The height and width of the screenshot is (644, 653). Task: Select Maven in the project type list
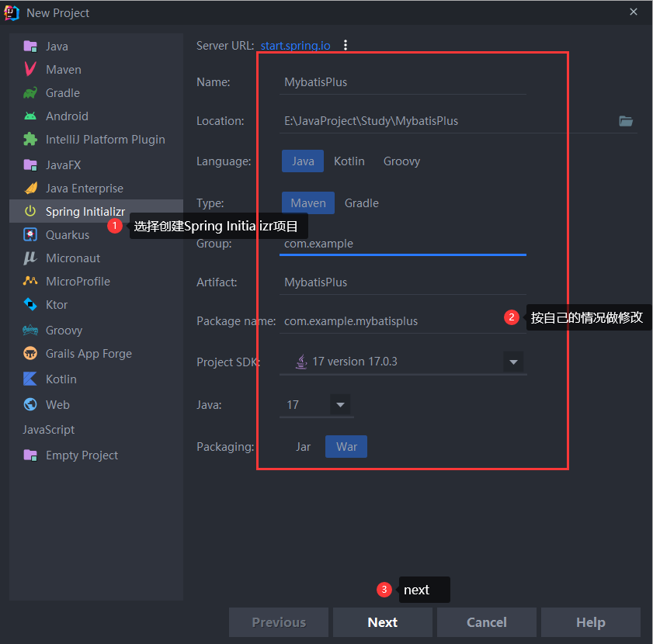[96, 69]
